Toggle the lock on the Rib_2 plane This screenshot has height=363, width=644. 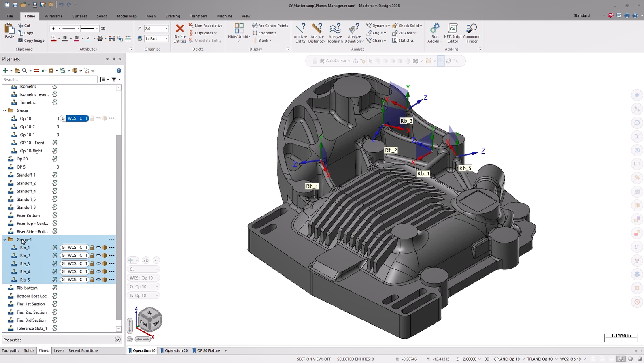point(92,256)
